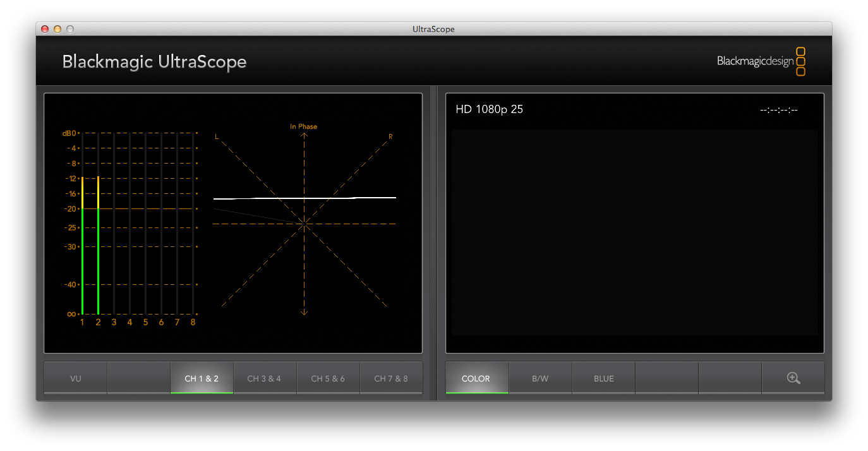Select the CH 3 & 4 audio pair
The image size is (868, 451).
265,378
